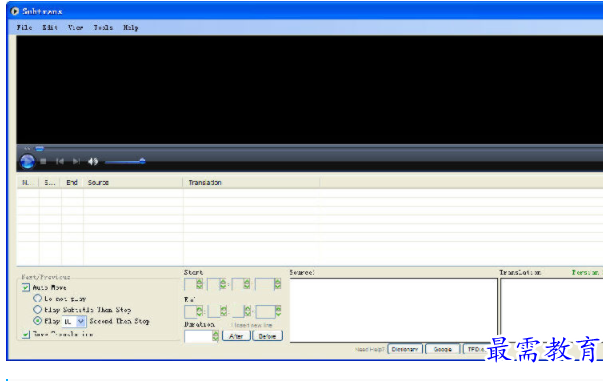Viewport: 608px width, 381px height.
Task: Click the Stop playback square icon
Action: pos(43,161)
